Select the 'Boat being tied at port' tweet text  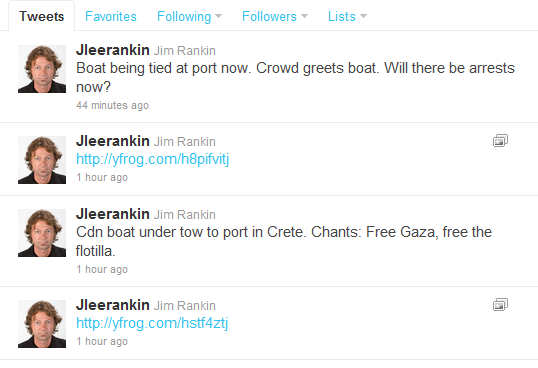295,78
